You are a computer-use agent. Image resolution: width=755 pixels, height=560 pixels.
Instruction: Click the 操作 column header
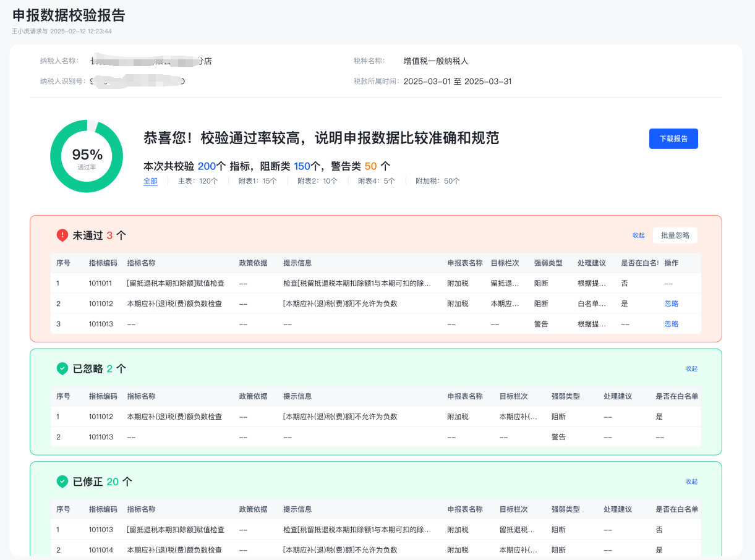tap(672, 263)
